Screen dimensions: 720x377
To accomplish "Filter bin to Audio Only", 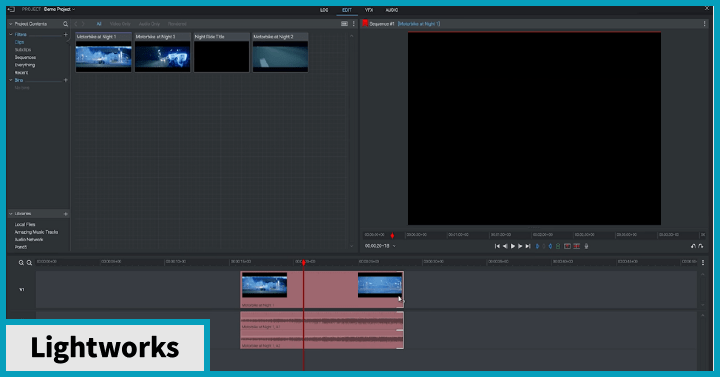I will (149, 24).
